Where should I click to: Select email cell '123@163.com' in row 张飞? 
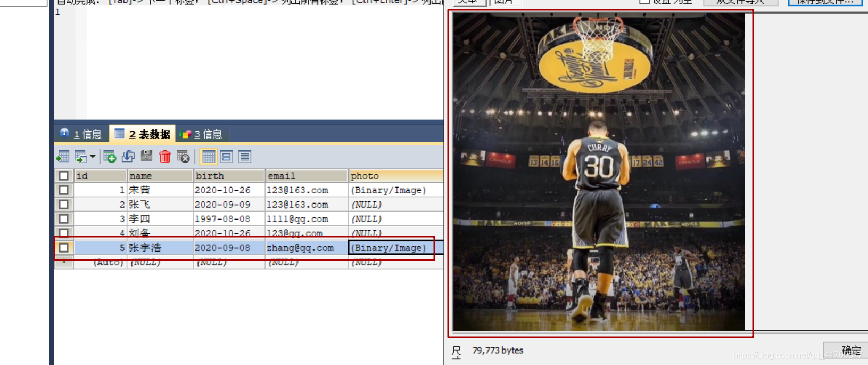tap(307, 205)
